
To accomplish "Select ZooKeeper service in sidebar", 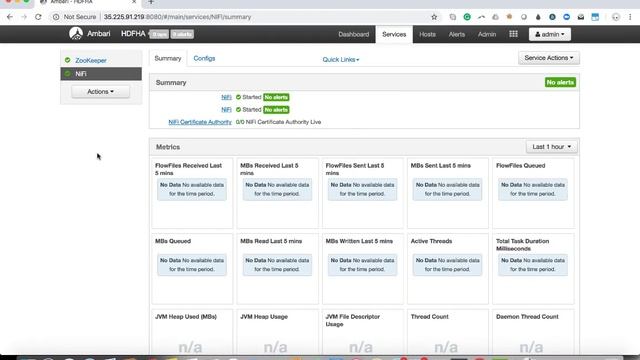I will 91,60.
